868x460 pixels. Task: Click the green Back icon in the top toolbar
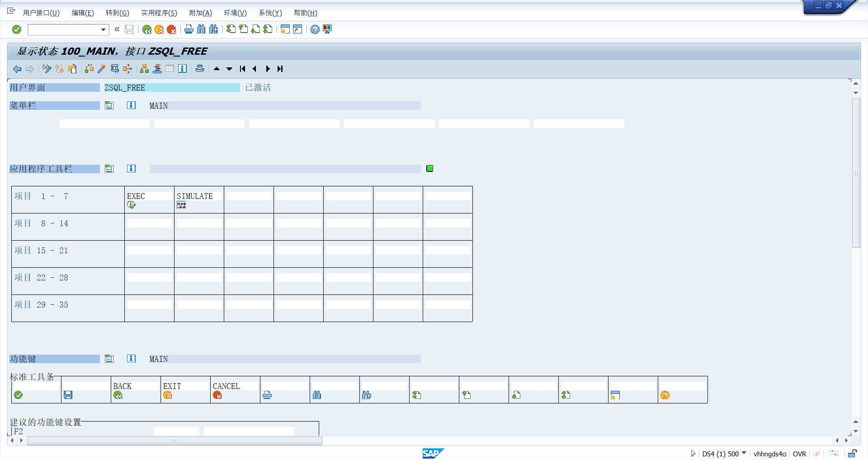pos(147,29)
